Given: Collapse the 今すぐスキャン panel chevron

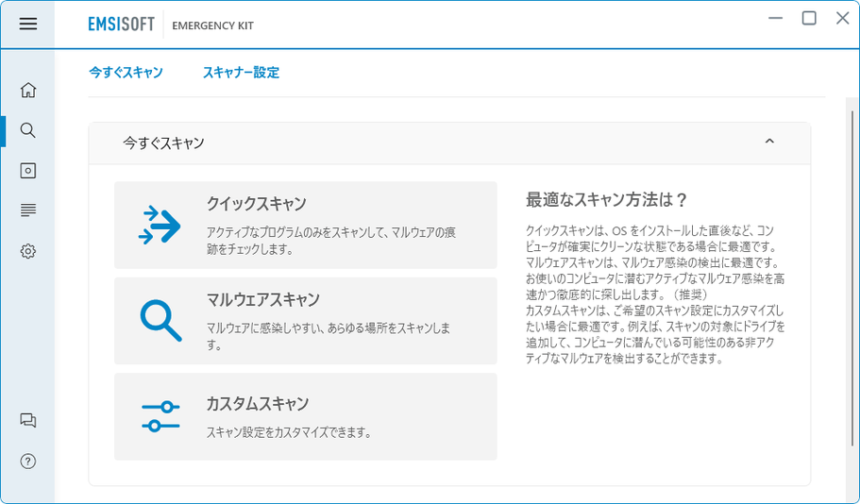Looking at the screenshot, I should 769,142.
